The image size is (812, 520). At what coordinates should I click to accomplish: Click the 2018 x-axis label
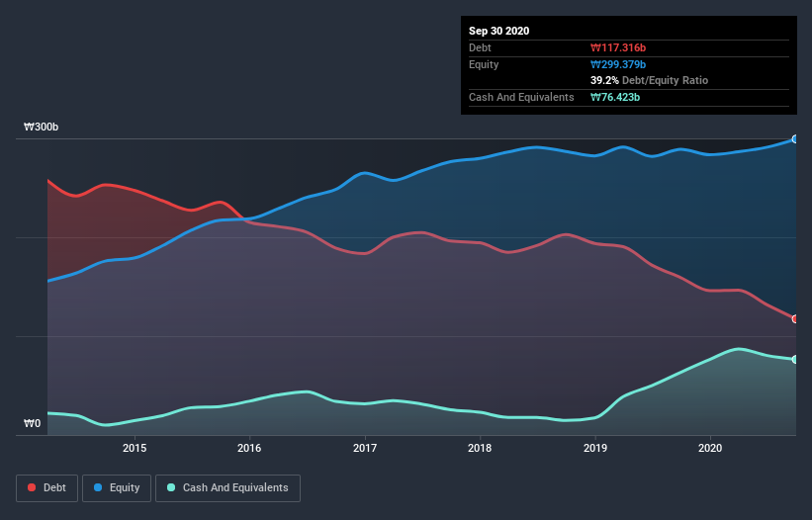click(x=480, y=448)
